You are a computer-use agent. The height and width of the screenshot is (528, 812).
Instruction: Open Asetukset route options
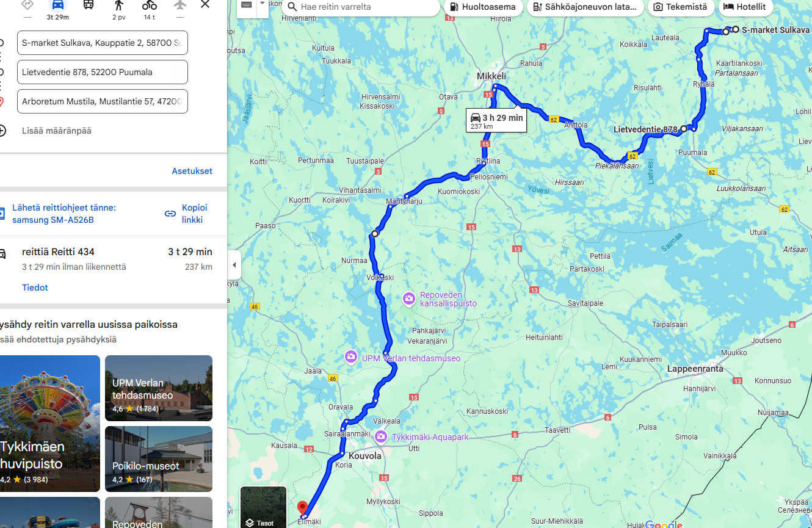[x=192, y=171]
